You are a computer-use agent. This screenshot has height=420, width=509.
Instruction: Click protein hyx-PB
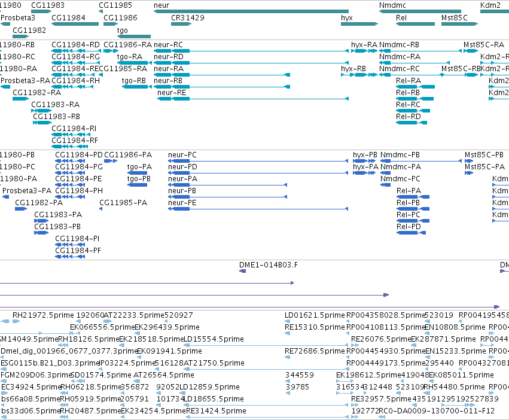pos(365,154)
